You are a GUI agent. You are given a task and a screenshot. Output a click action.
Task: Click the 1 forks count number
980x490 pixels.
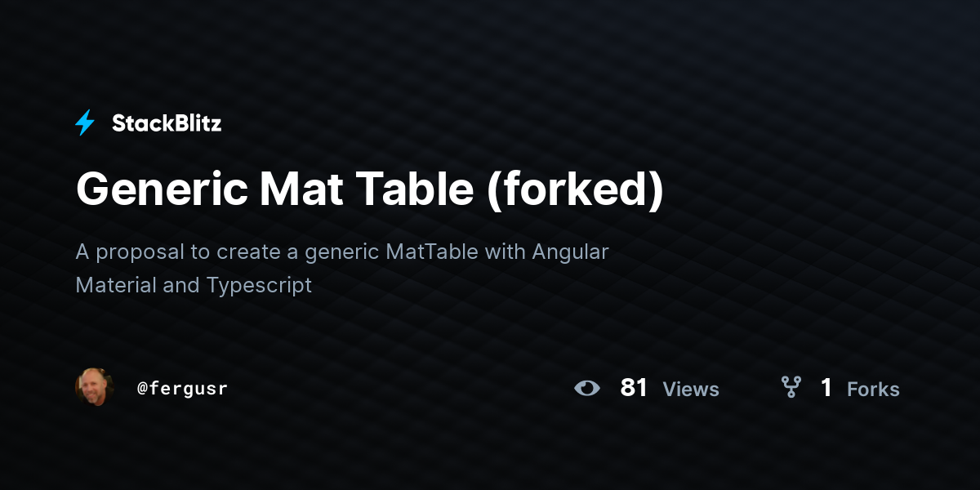click(826, 388)
